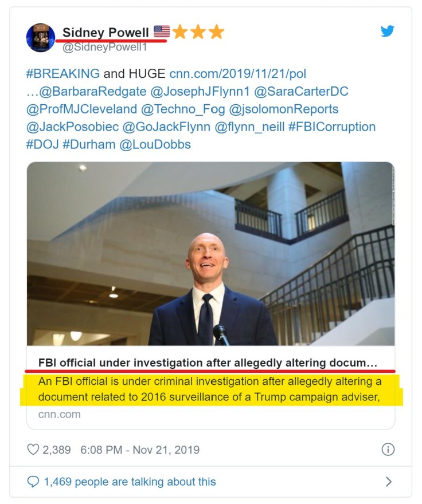Open tweet info circle icon

click(x=388, y=450)
